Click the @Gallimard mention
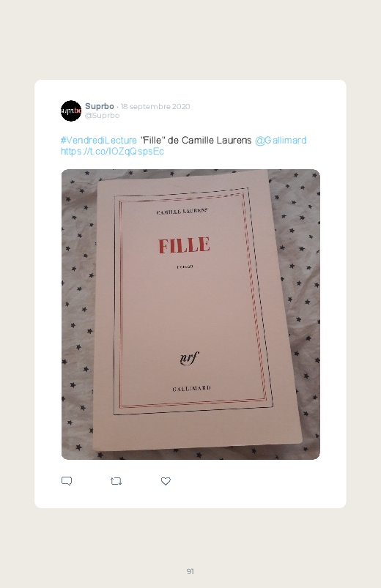 (x=281, y=141)
